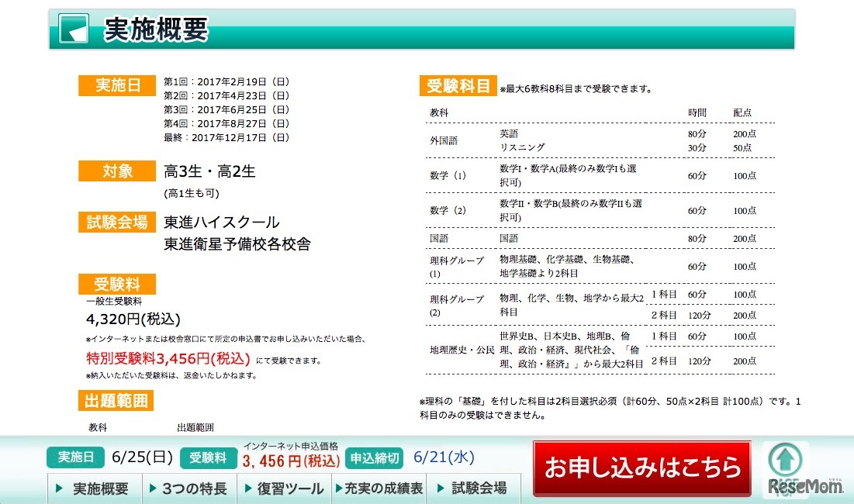Open the 3つの特長 navigation tab
This screenshot has width=854, height=504.
click(189, 488)
